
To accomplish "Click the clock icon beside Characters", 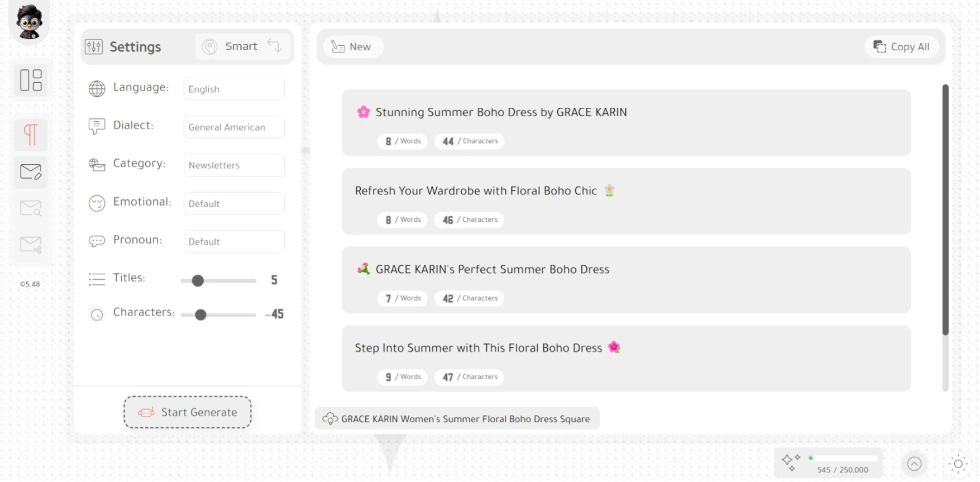I will pos(97,315).
